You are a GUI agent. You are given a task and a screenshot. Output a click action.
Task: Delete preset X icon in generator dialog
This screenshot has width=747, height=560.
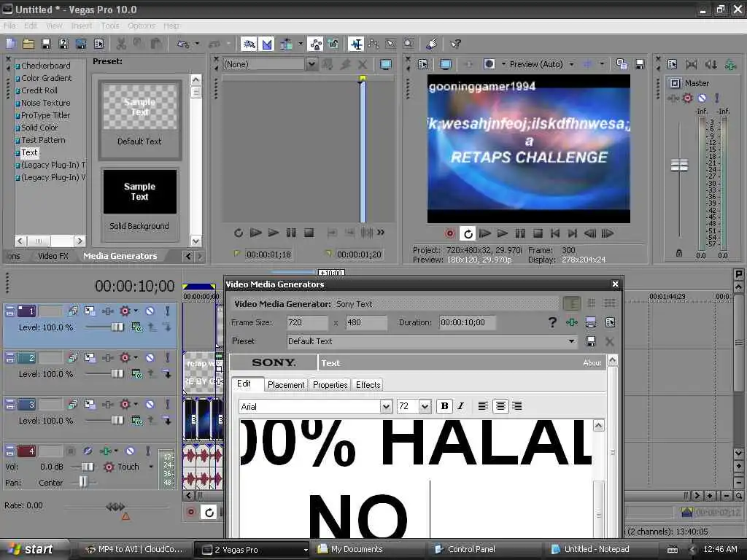[609, 341]
